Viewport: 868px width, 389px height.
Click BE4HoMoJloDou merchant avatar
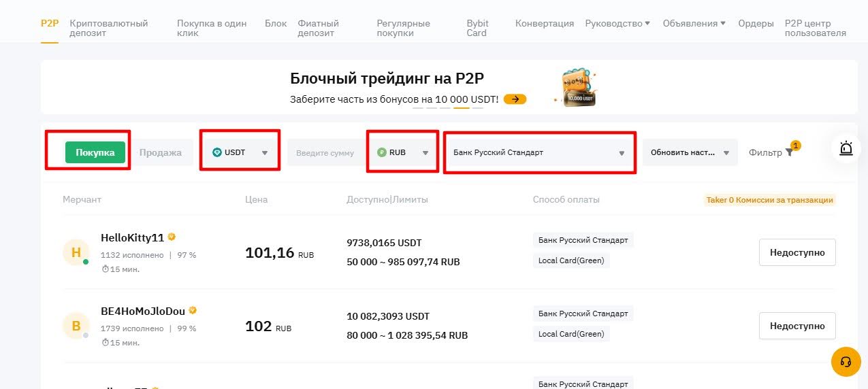(76, 326)
